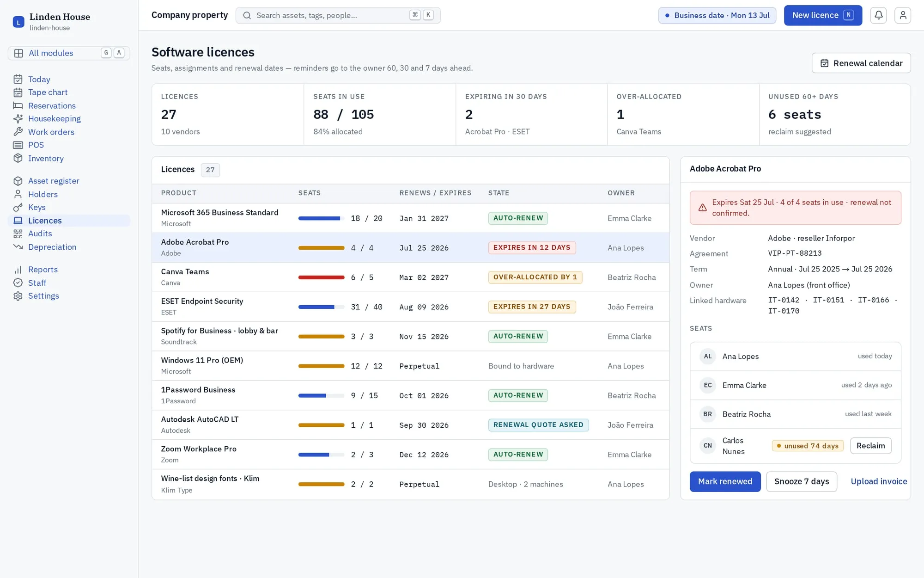The image size is (924, 578).
Task: Click the Today calendar icon in sidebar
Action: (x=18, y=79)
